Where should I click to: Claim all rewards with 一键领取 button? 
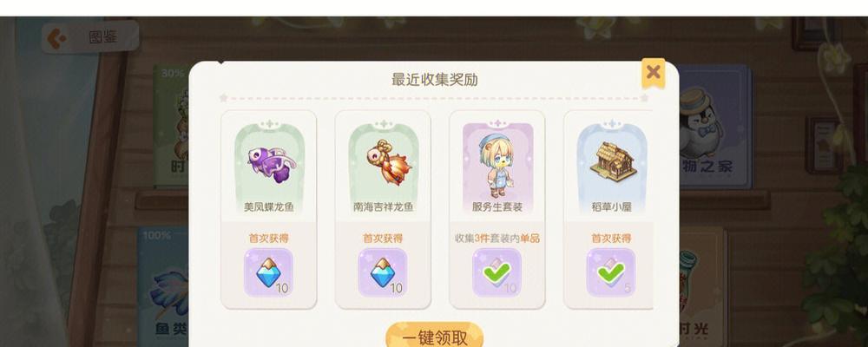(x=435, y=336)
